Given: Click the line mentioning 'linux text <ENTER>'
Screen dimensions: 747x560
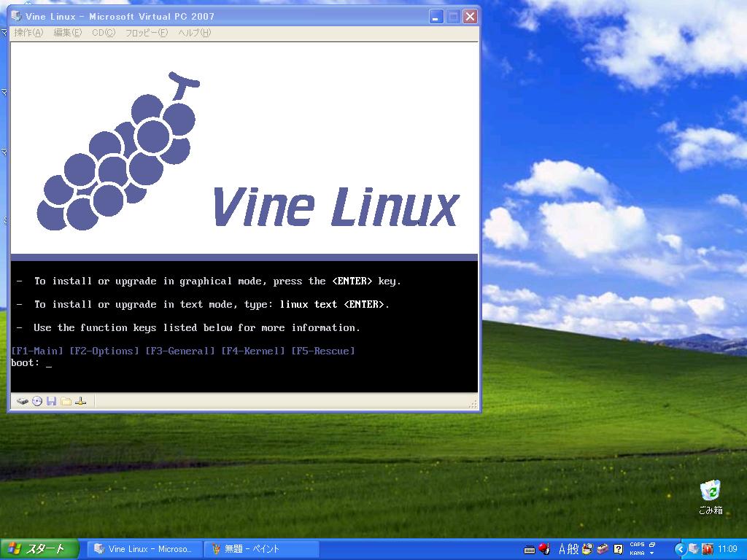Looking at the screenshot, I should pyautogui.click(x=204, y=305).
